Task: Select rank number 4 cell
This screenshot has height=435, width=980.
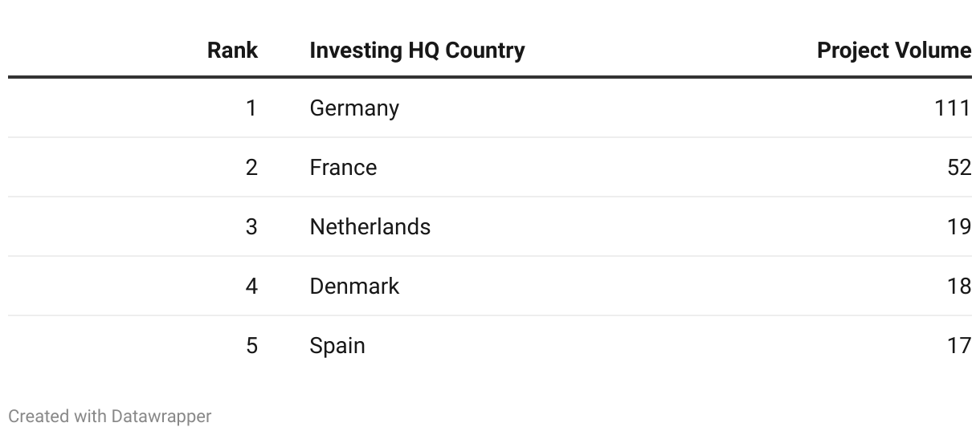Action: pos(251,286)
